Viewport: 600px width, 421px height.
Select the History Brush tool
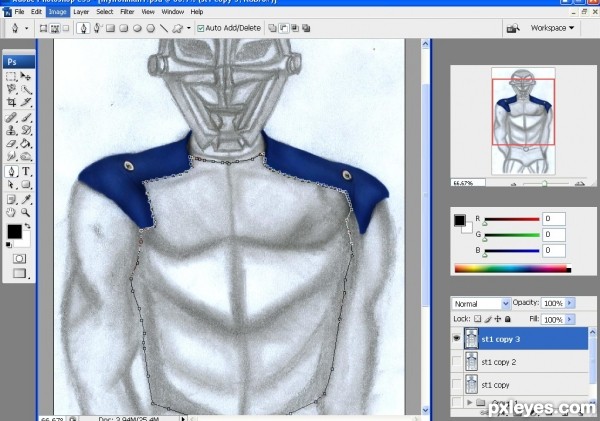[26, 131]
